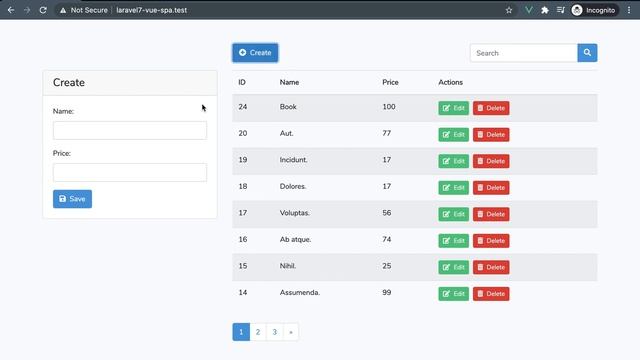The height and width of the screenshot is (360, 640).
Task: Click the browser back arrow
Action: (x=11, y=10)
